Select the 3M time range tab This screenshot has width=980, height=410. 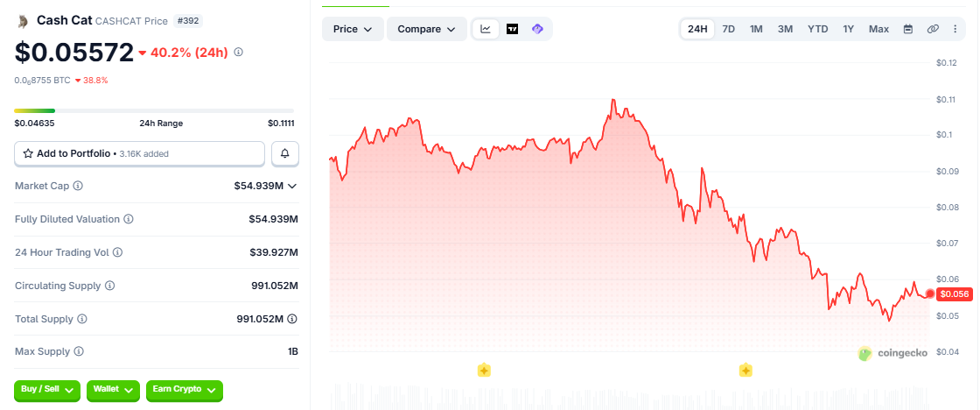785,29
